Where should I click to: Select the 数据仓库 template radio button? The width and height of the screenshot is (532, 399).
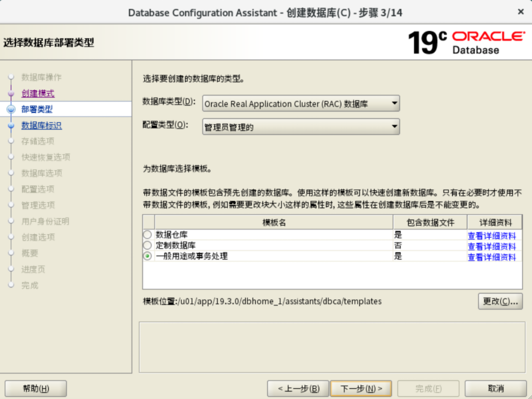(148, 235)
